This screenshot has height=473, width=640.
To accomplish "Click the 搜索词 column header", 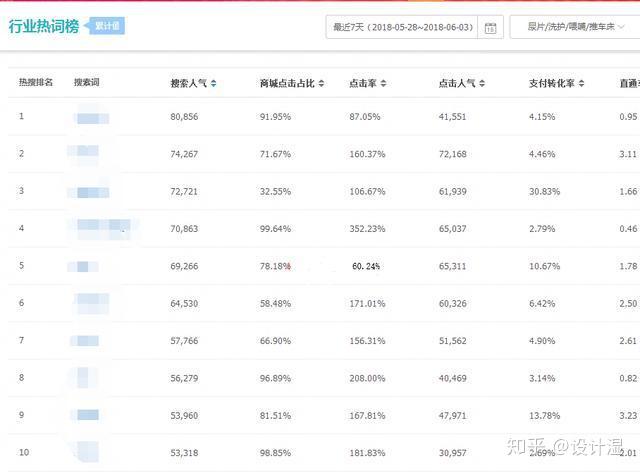I will point(87,82).
